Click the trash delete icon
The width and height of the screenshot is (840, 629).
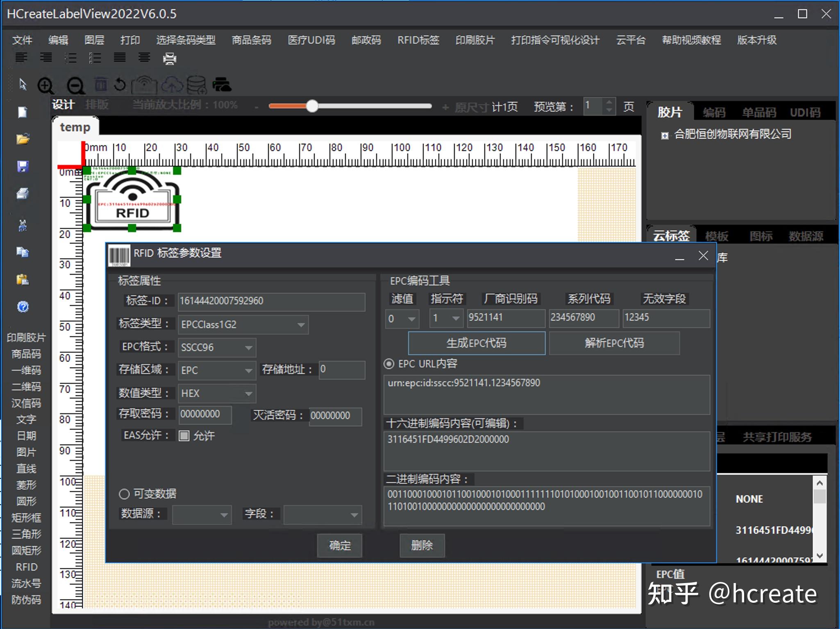[100, 84]
